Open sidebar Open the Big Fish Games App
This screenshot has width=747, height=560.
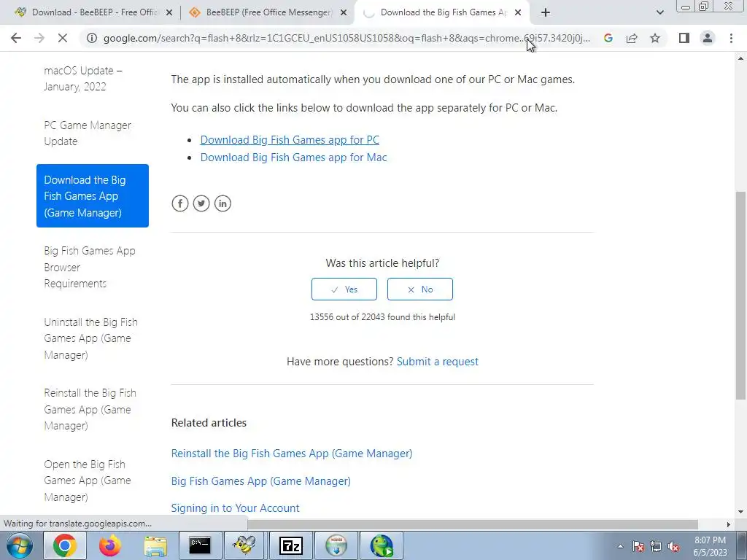coord(93,481)
